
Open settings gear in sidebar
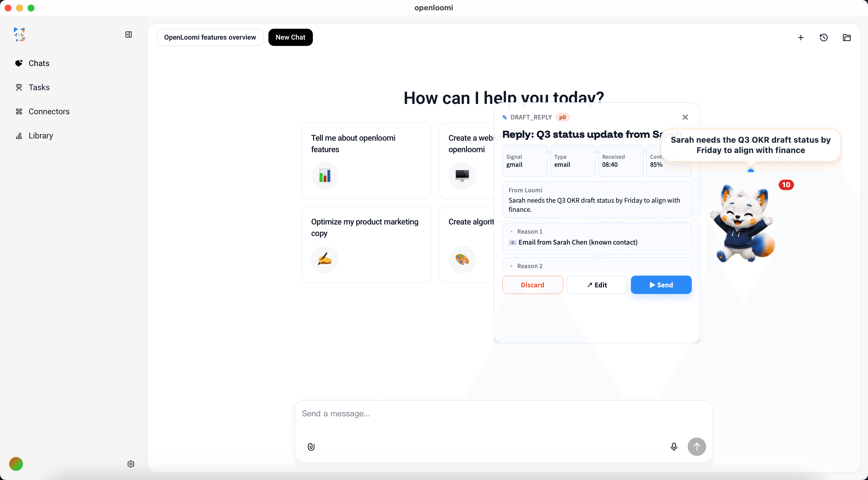point(131,464)
